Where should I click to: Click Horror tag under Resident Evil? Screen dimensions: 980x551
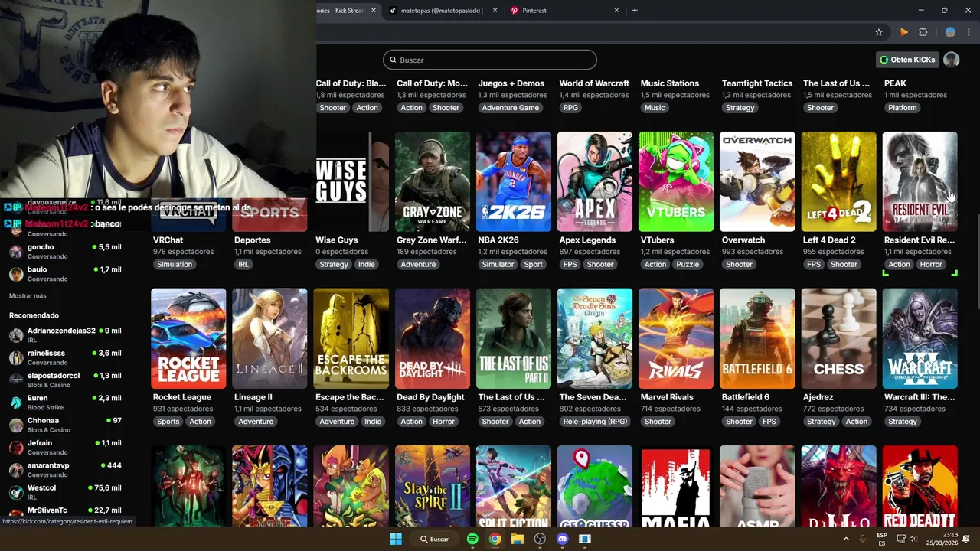click(x=931, y=264)
